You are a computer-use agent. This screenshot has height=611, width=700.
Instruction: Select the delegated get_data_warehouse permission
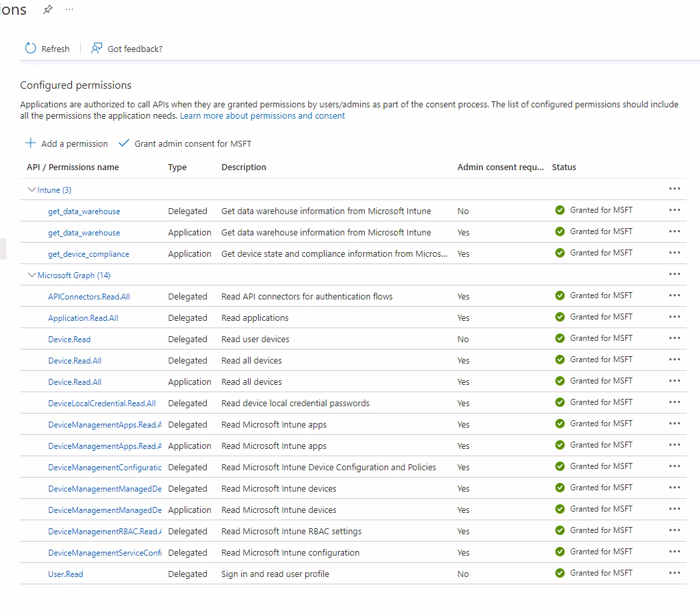[84, 211]
